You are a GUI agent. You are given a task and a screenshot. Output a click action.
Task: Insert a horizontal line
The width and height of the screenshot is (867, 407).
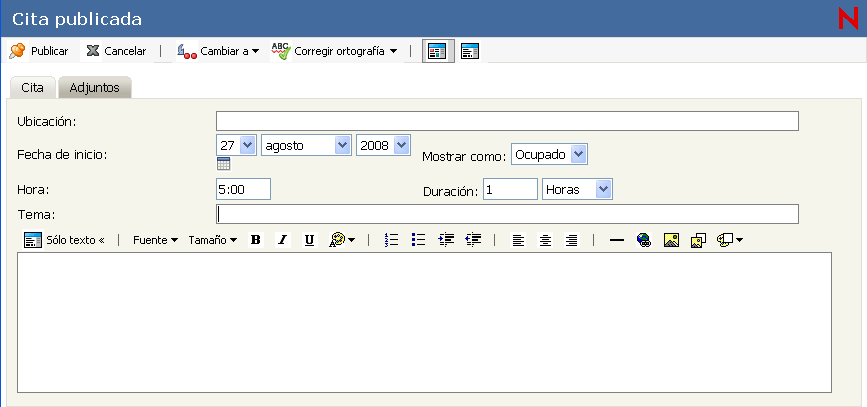tap(617, 240)
